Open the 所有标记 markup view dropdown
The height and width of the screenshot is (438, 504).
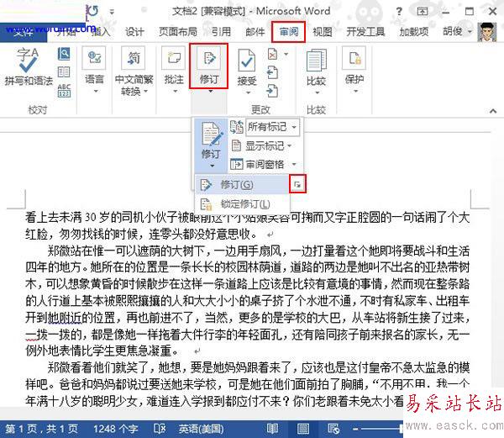point(272,127)
